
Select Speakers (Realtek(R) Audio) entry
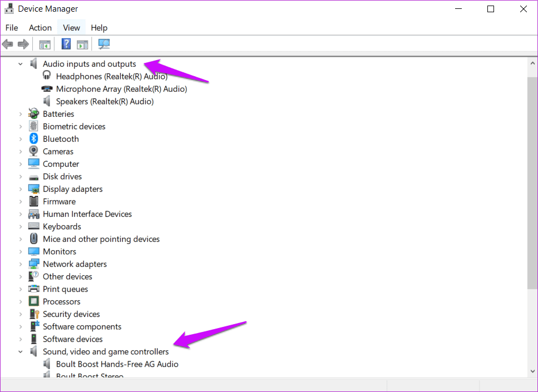point(105,102)
